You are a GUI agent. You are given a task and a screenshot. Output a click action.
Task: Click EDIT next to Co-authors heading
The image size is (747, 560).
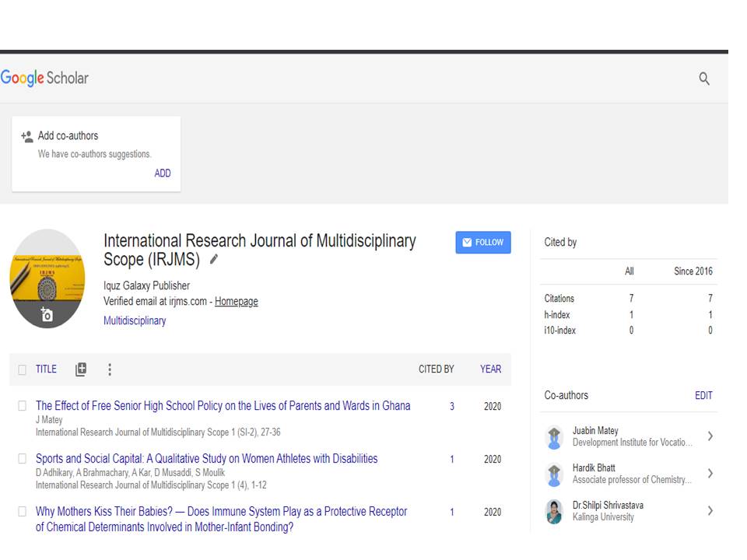pyautogui.click(x=703, y=396)
